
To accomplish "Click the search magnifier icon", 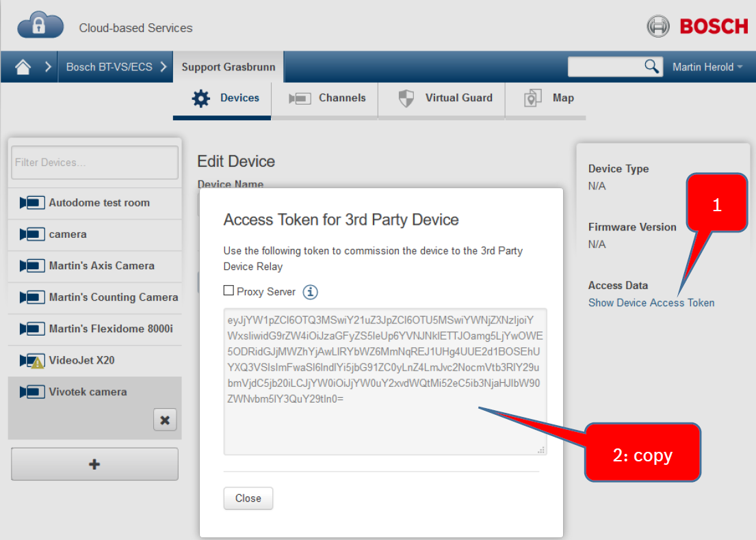I will coord(651,66).
